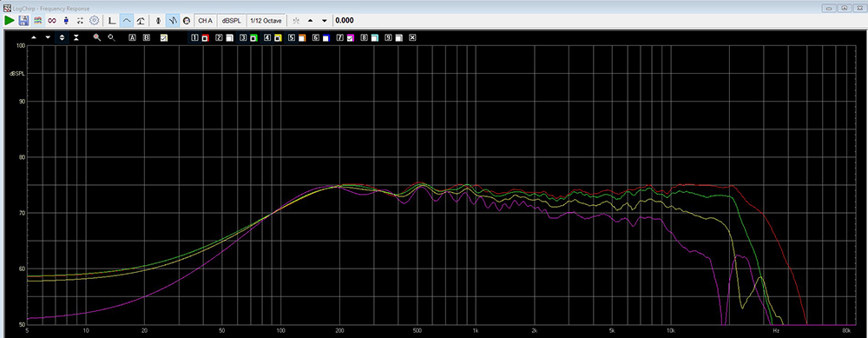Select the overlay A button
Viewport: 868px width, 338px height.
tap(132, 37)
